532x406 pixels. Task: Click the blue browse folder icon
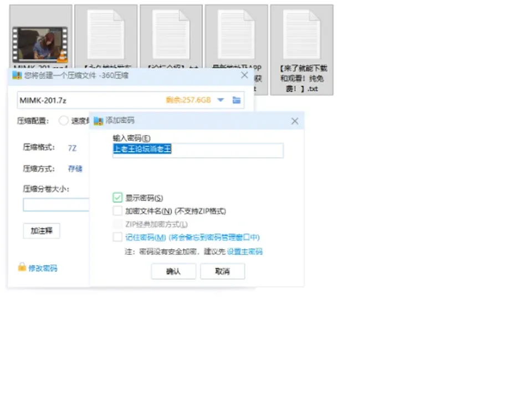pyautogui.click(x=237, y=100)
